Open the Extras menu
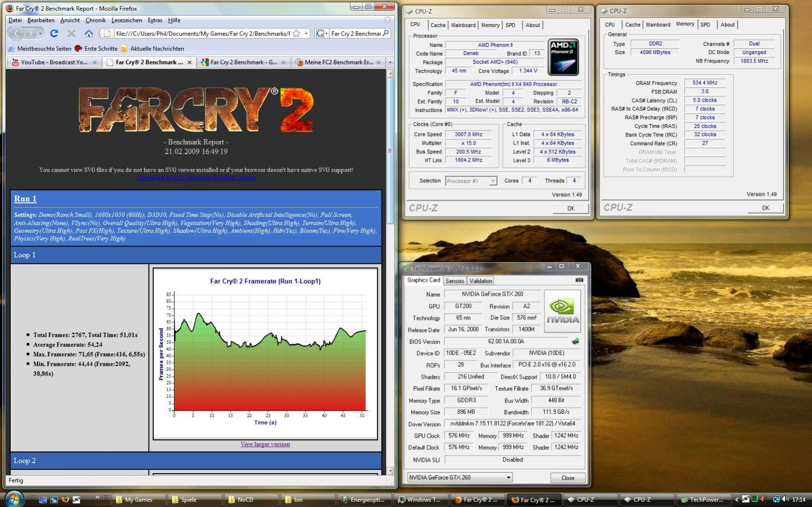Screen dimensions: 812x507 pos(155,20)
